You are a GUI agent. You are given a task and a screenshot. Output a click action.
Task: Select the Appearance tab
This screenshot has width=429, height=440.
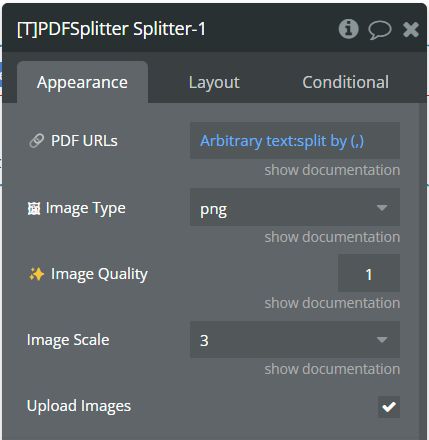coord(82,82)
